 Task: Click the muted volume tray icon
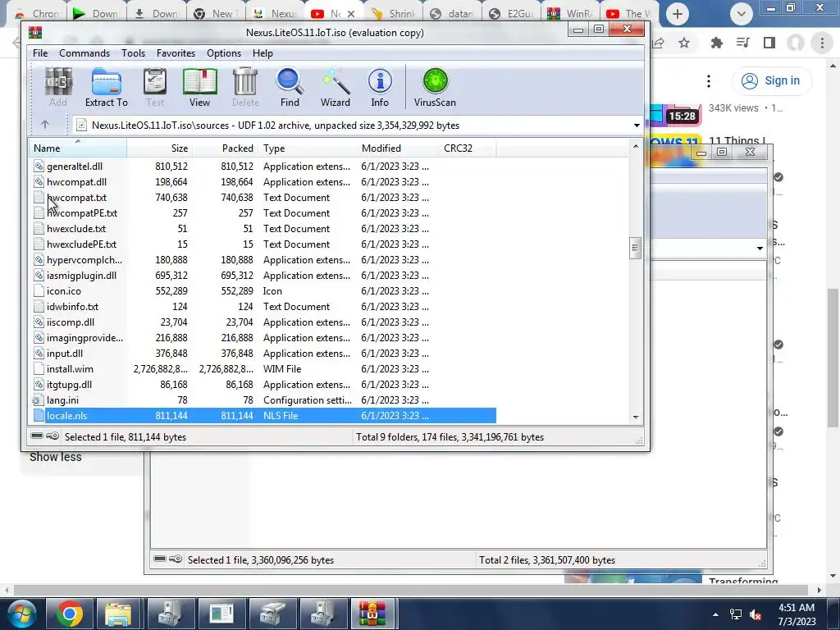756,614
